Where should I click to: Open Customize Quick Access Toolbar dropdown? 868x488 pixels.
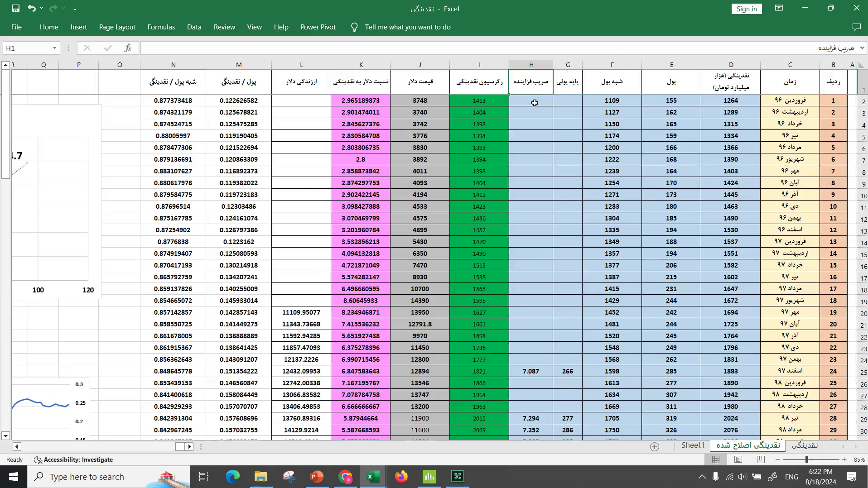tap(75, 9)
